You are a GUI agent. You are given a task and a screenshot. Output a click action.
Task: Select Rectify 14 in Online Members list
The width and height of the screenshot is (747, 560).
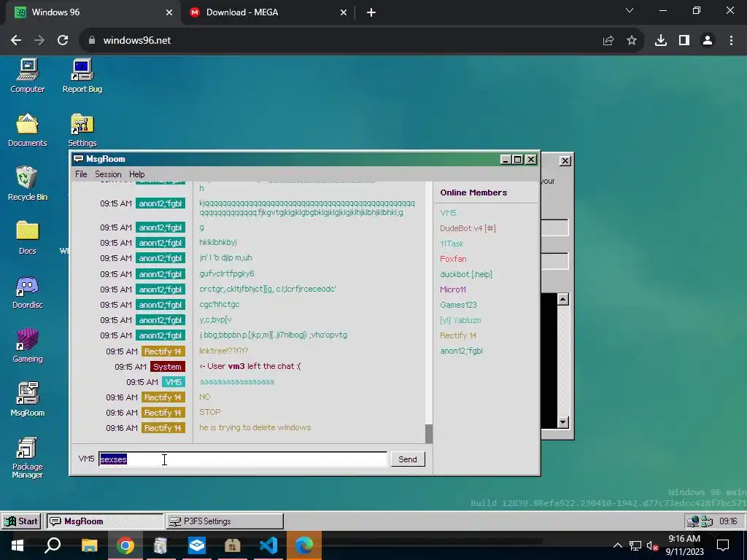coord(458,335)
